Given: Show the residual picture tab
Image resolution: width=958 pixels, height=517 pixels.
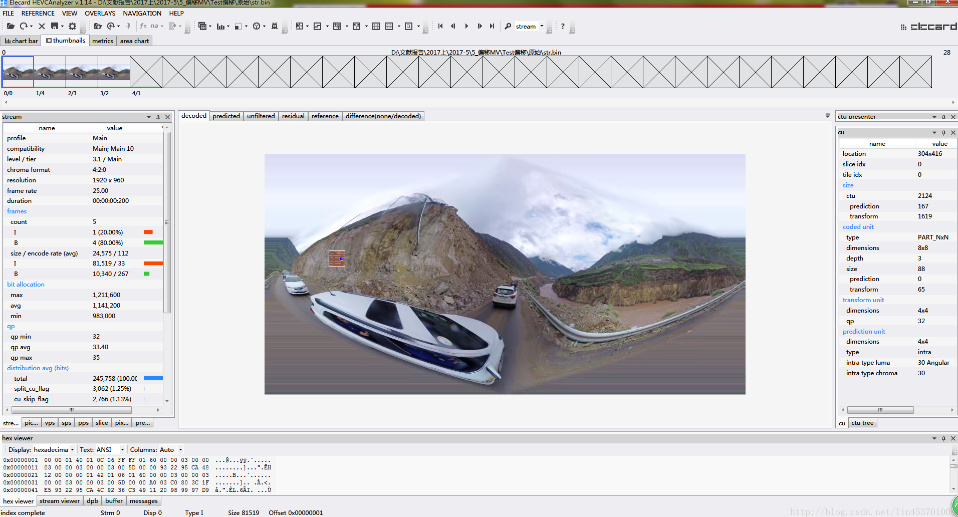Looking at the screenshot, I should pyautogui.click(x=293, y=116).
